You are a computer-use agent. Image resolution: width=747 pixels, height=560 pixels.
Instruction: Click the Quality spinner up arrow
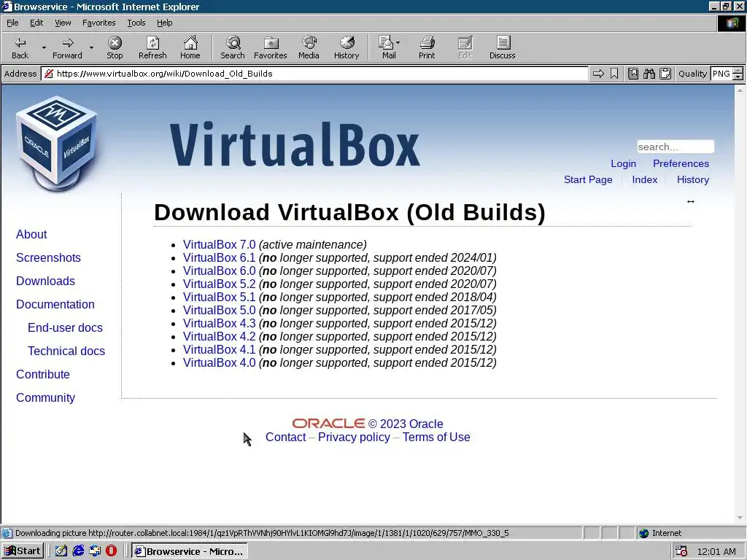tap(738, 70)
